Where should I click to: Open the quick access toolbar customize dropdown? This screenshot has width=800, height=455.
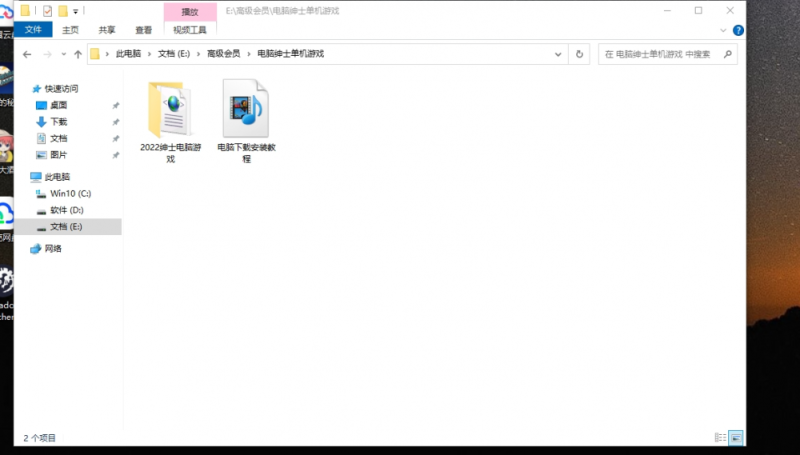[76, 11]
